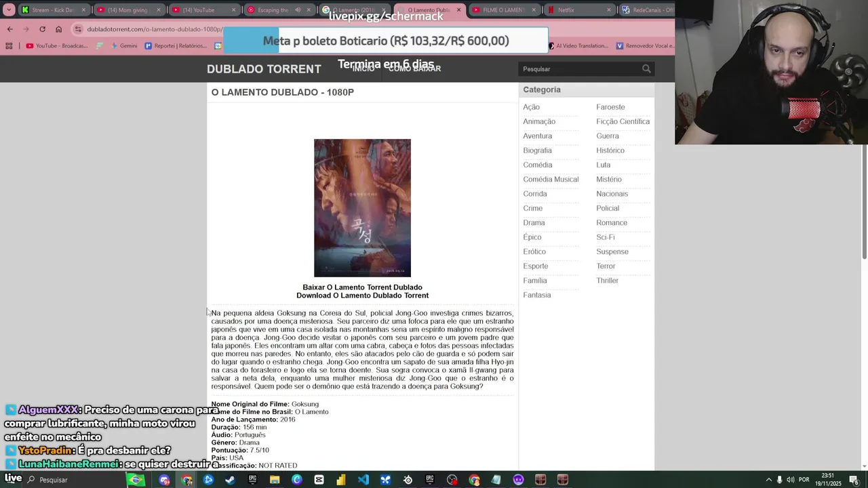
Task: Open the Histórico category
Action: (x=610, y=150)
